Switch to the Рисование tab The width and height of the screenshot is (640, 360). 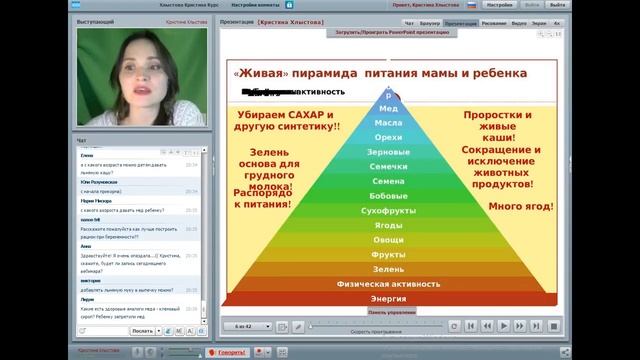pyautogui.click(x=494, y=23)
